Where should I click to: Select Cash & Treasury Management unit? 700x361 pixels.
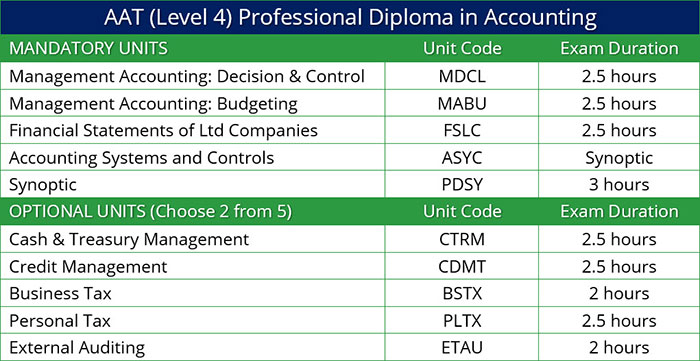pyautogui.click(x=129, y=240)
